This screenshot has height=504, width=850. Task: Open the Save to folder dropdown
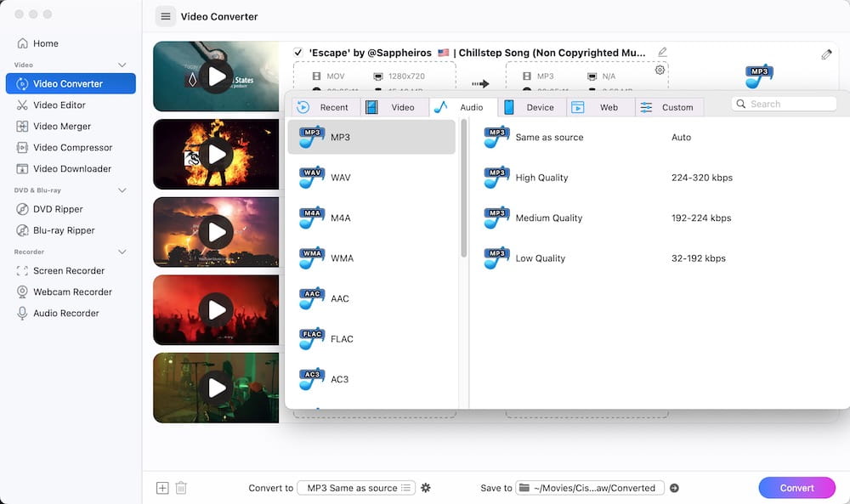click(x=590, y=488)
